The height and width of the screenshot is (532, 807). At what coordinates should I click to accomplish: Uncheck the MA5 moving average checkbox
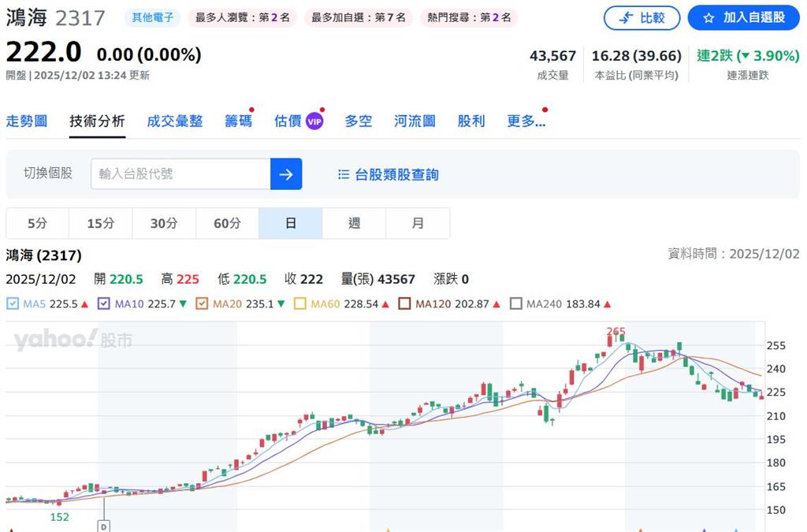[x=12, y=303]
